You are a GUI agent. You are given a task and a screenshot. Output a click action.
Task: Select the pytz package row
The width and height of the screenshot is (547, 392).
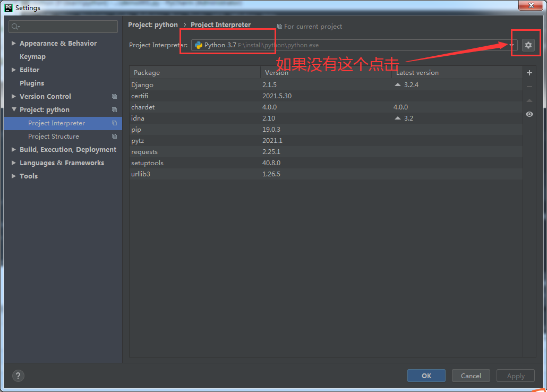(326, 141)
